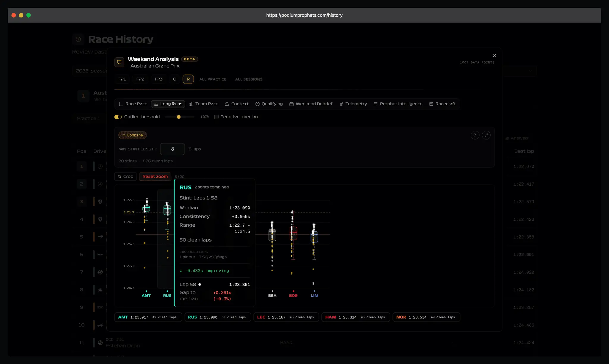Switch to FP1 session
Image resolution: width=609 pixels, height=364 pixels.
click(122, 79)
